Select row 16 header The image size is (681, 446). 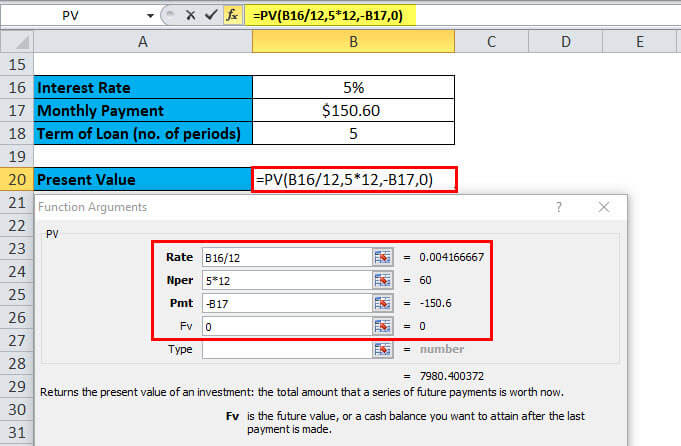(x=17, y=87)
